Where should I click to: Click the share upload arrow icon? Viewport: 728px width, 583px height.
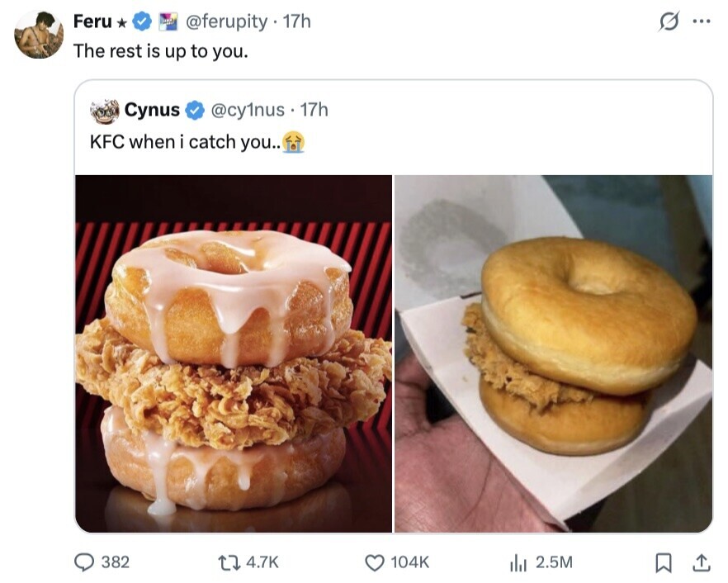(x=701, y=562)
